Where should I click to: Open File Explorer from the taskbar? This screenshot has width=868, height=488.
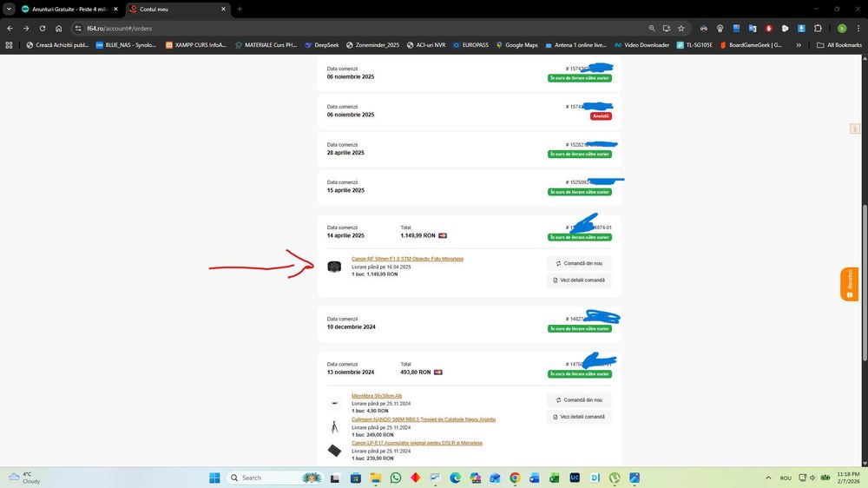point(375,478)
